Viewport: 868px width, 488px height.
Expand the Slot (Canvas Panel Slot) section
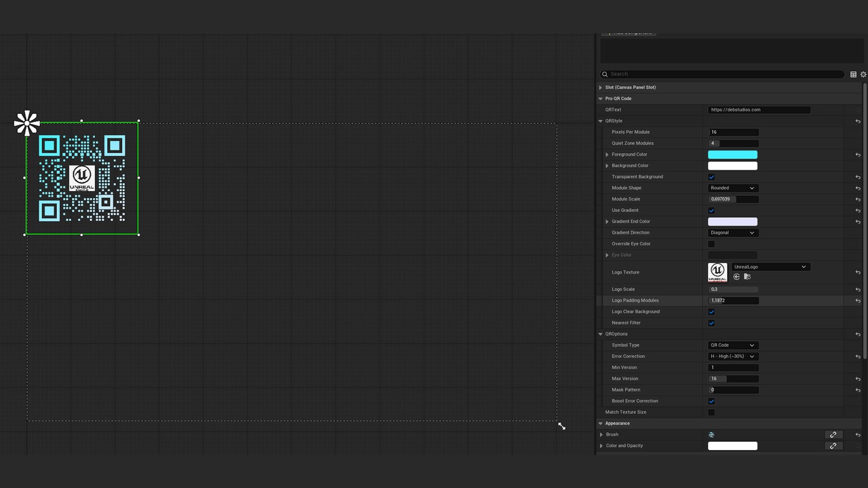(601, 87)
